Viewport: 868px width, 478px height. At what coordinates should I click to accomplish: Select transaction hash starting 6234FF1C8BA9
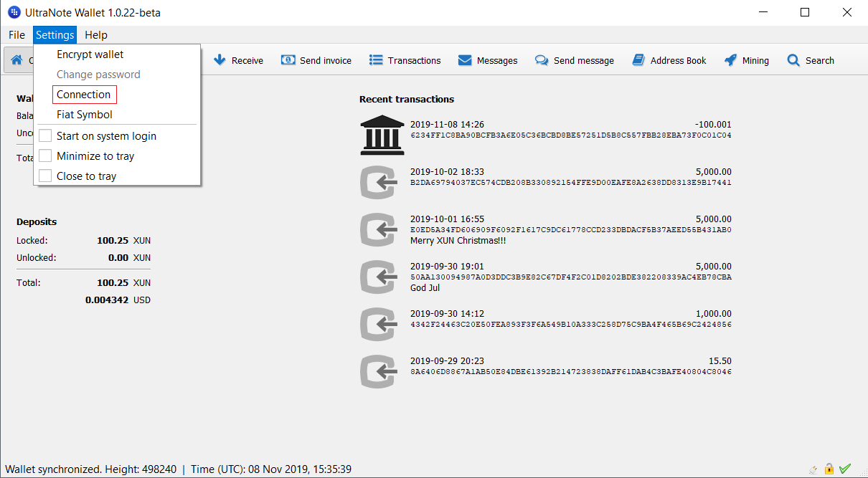(571, 135)
